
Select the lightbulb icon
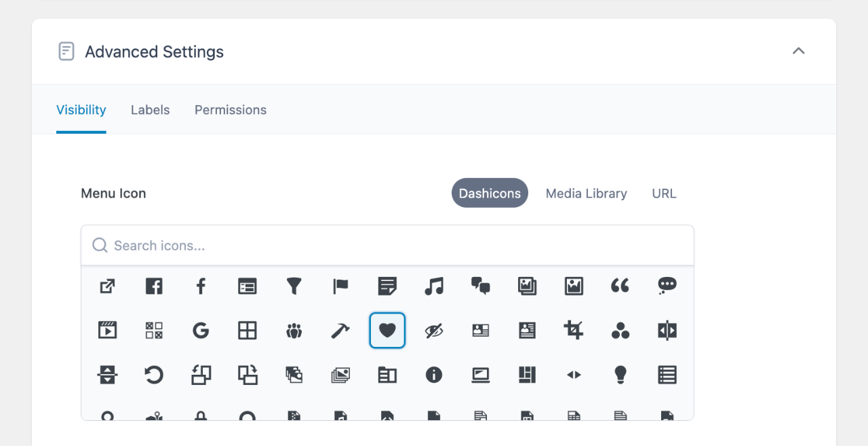620,375
